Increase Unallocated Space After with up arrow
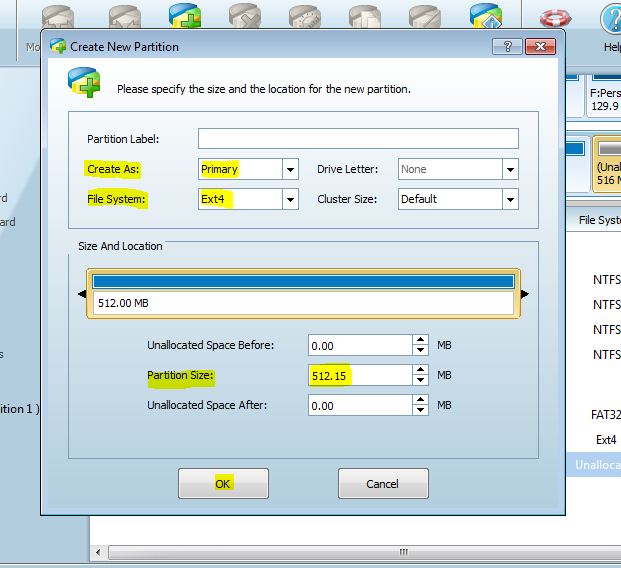Image resolution: width=621 pixels, height=568 pixels. [x=420, y=400]
